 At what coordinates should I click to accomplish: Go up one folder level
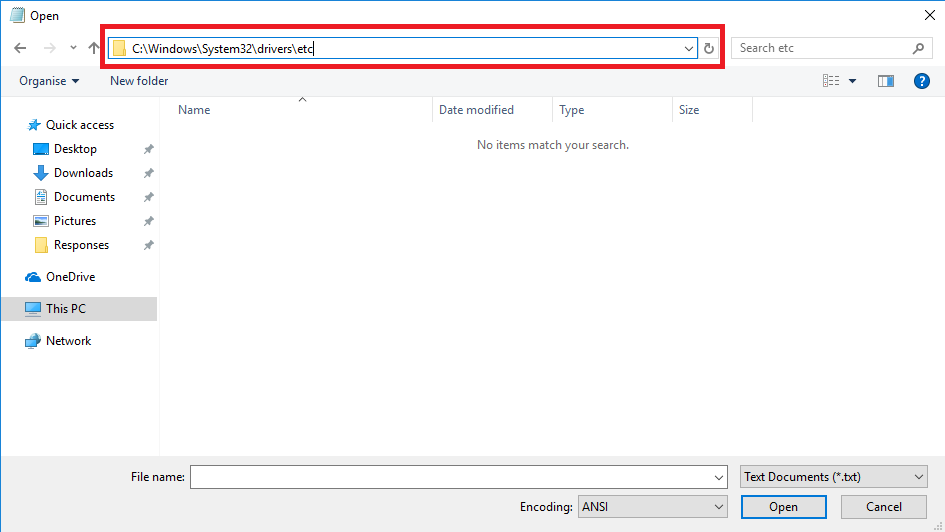coord(93,48)
